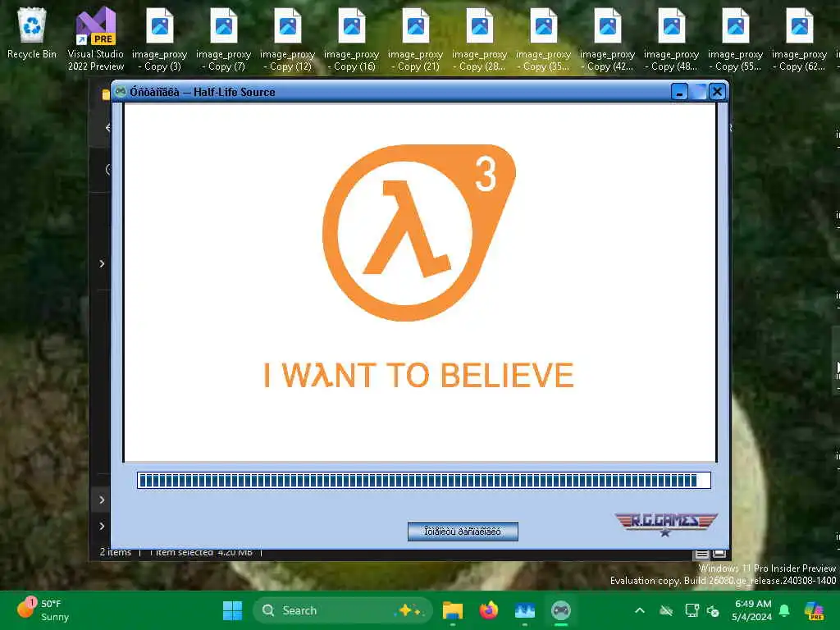Viewport: 840px width, 630px height.
Task: Switch File Explorer to details view
Action: [x=702, y=554]
